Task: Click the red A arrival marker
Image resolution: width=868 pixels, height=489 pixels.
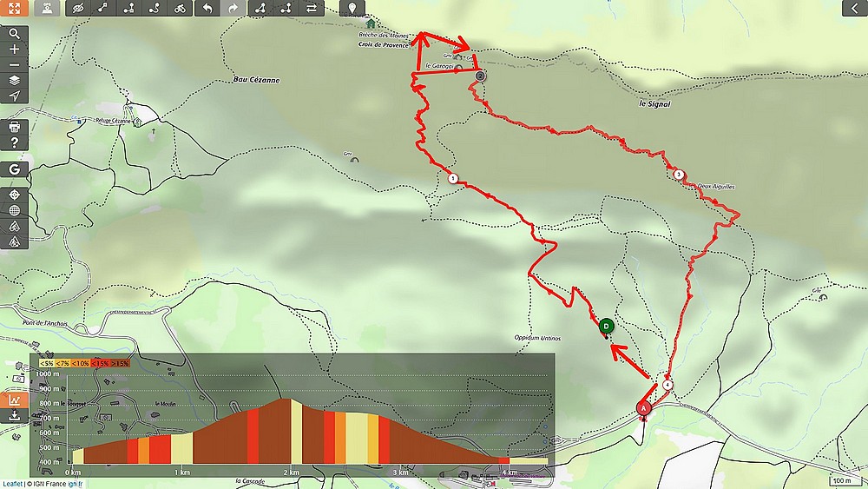Action: 643,409
